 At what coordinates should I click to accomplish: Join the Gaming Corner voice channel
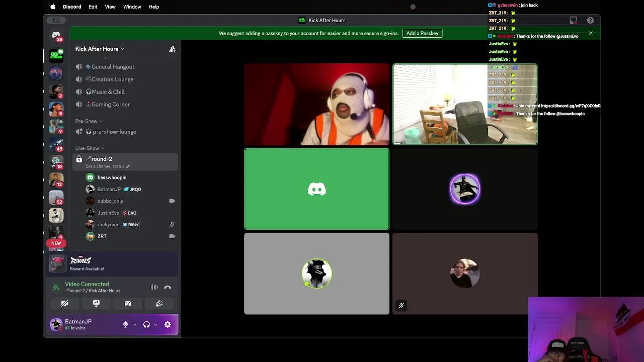point(126,105)
